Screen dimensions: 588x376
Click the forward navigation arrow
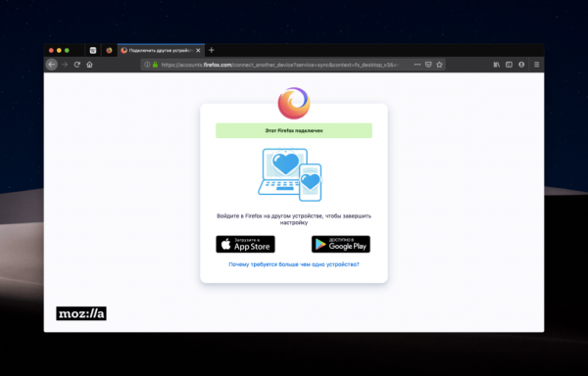coord(65,65)
